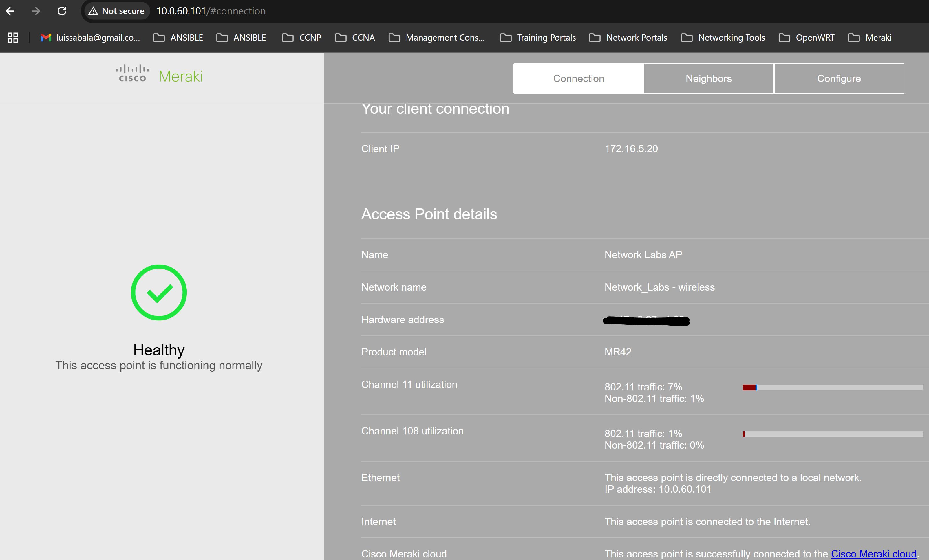Open the Gmail luissabala bookmark
This screenshot has width=929, height=560.
coord(90,37)
